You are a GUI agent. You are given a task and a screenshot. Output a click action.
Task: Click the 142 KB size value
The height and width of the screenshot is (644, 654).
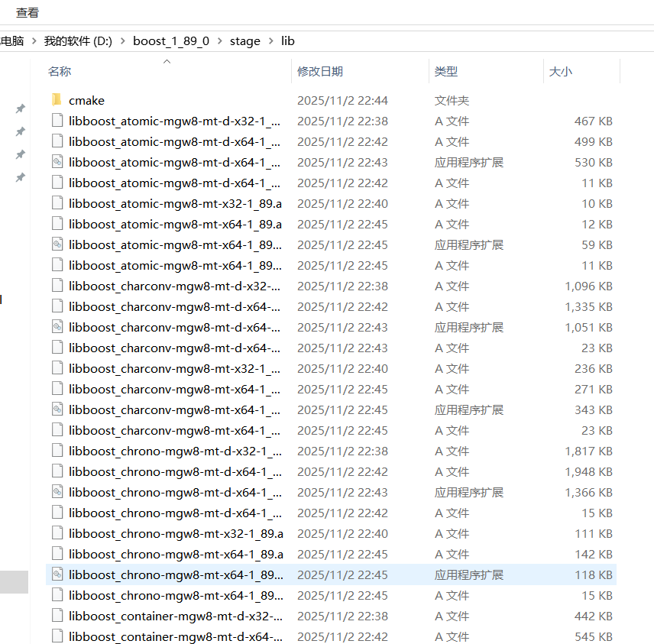pos(593,555)
